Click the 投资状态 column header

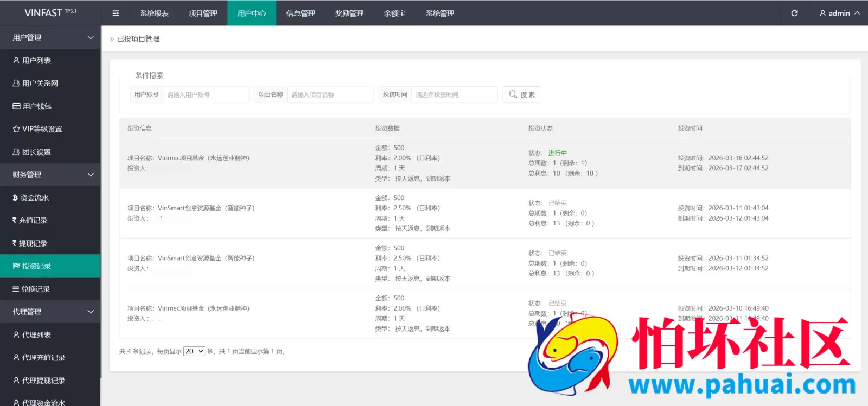coord(540,128)
